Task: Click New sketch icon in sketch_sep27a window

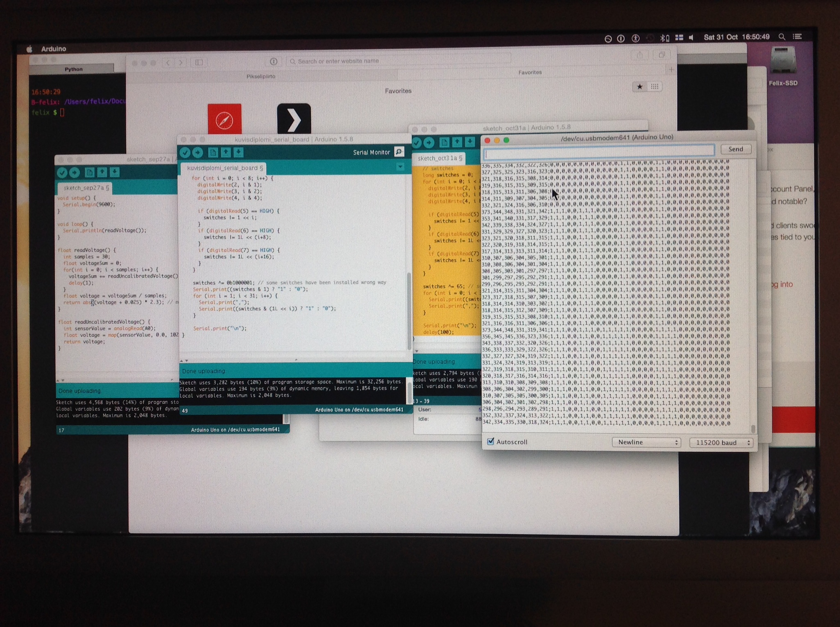Action: coord(89,172)
